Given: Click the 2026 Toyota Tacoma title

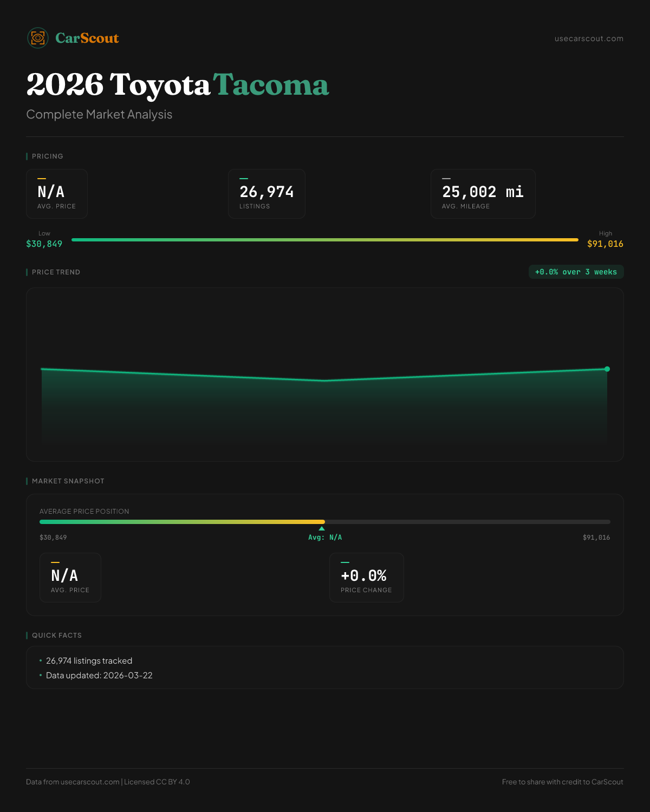Looking at the screenshot, I should pyautogui.click(x=178, y=85).
